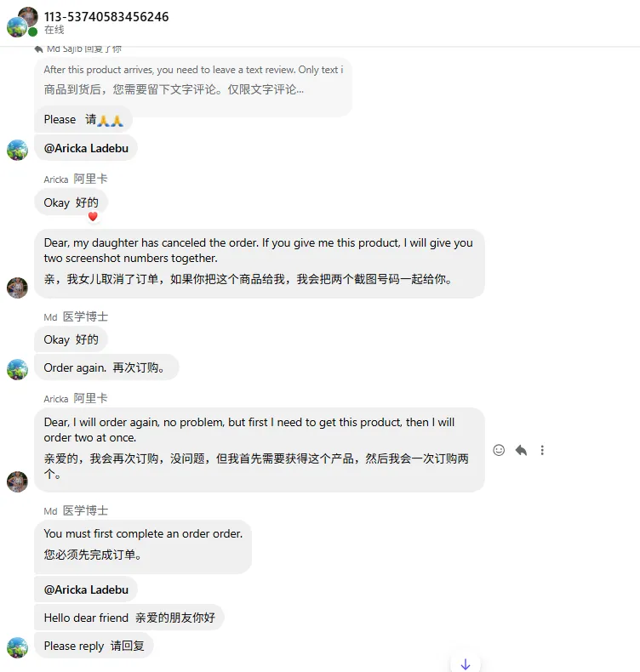This screenshot has height=672, width=640.
Task: Click the sender avatar beside 'Please reply'
Action: (x=17, y=646)
